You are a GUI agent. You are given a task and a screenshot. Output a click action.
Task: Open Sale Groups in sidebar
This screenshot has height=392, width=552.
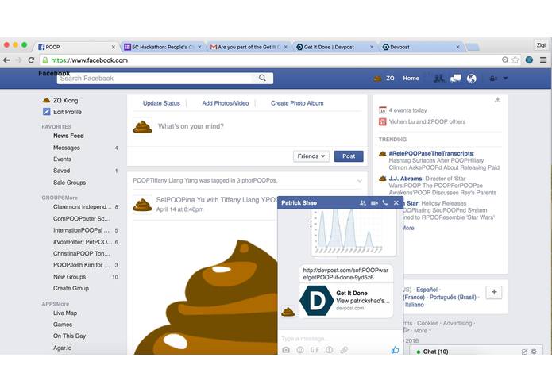point(69,183)
